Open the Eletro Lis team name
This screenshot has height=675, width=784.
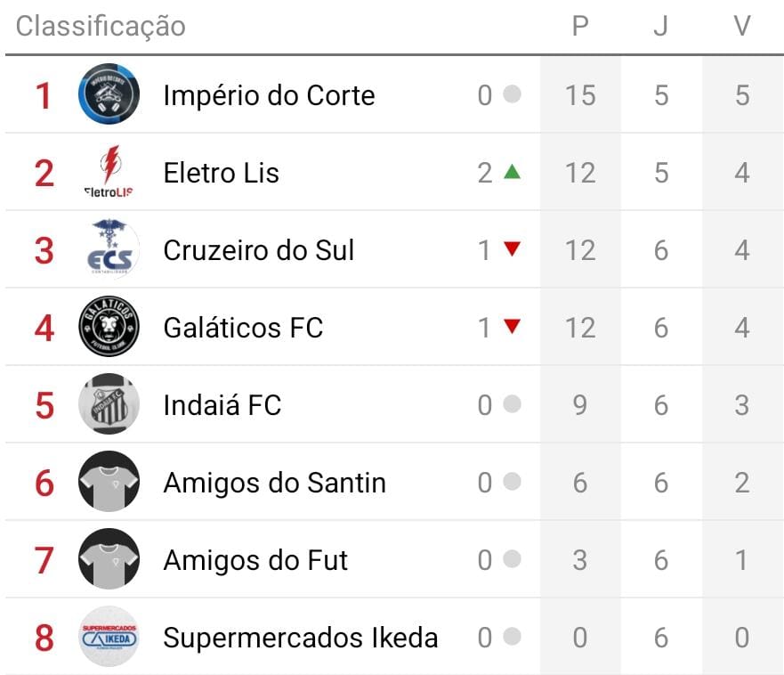coord(221,173)
